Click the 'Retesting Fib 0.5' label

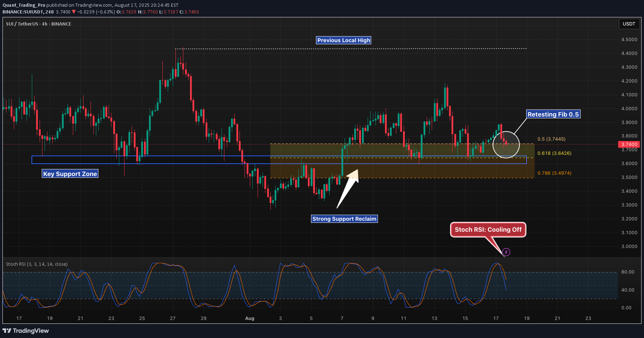tap(553, 114)
